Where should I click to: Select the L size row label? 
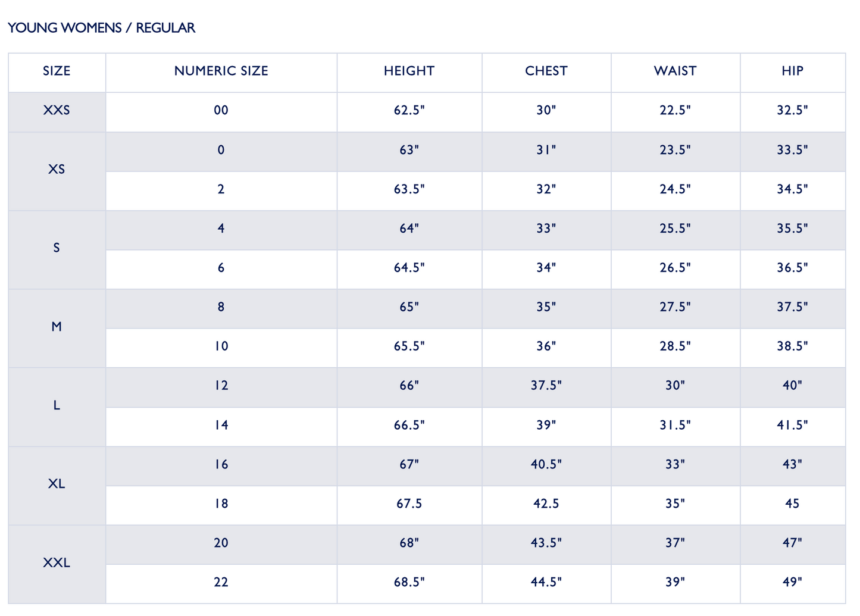57,407
